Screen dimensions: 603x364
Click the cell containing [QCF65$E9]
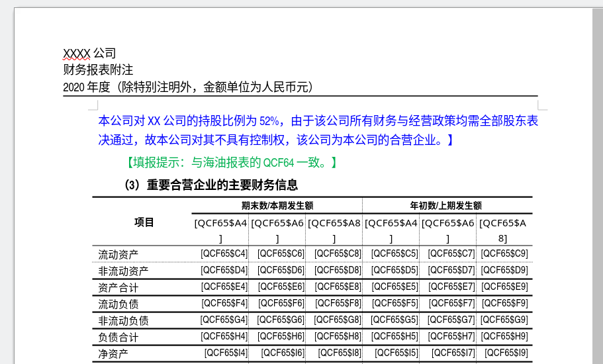tap(504, 287)
